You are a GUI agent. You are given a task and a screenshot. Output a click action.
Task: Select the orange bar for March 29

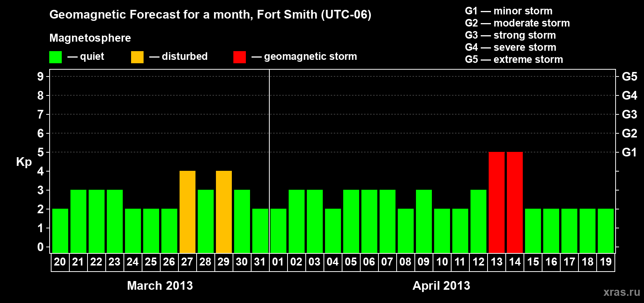pos(224,212)
